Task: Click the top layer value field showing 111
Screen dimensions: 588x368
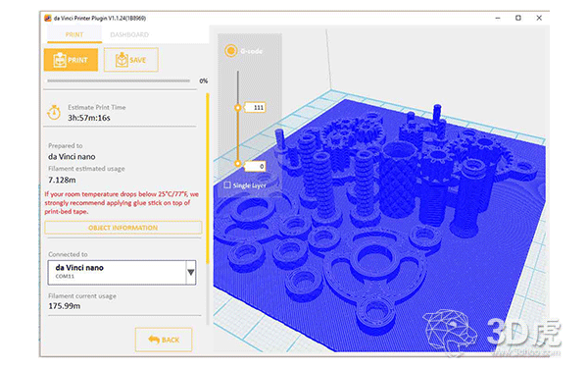Action: point(255,107)
